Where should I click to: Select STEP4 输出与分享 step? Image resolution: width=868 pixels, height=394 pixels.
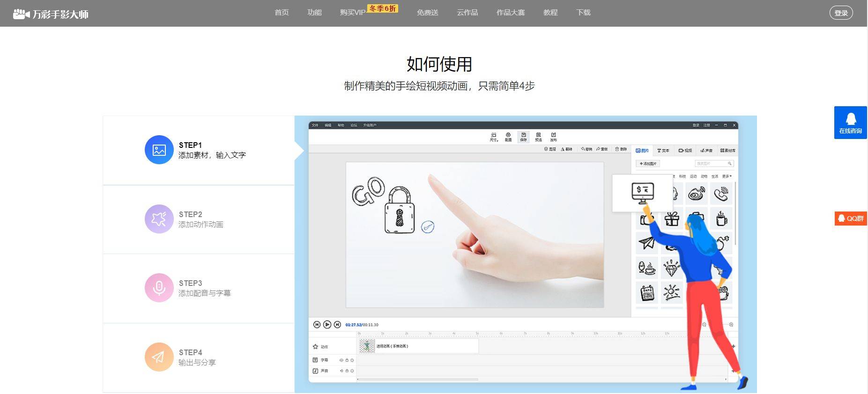tap(199, 358)
